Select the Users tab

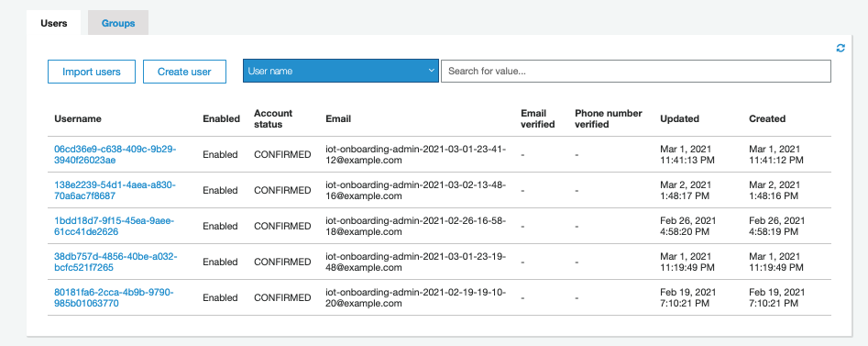[54, 23]
